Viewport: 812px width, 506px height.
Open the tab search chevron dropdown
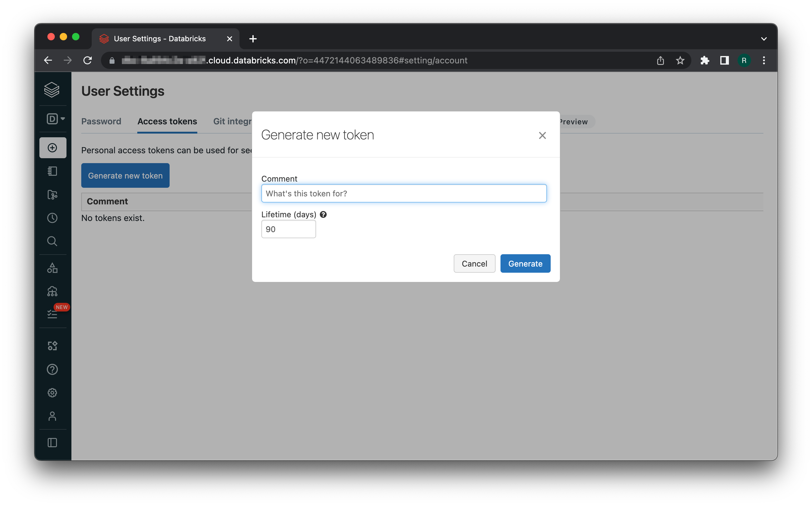pyautogui.click(x=764, y=39)
